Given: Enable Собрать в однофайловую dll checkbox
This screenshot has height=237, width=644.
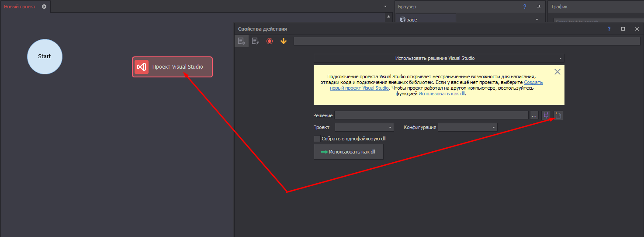Looking at the screenshot, I should tap(317, 139).
